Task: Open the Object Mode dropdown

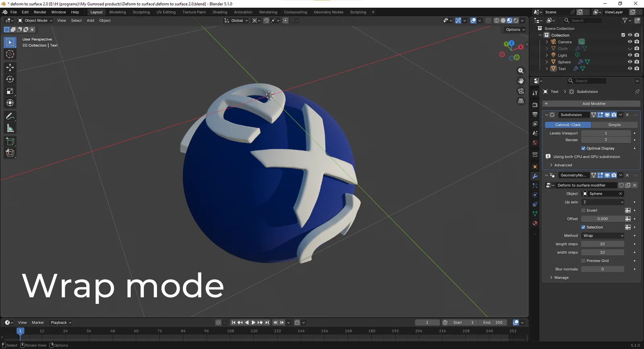Action: (x=35, y=21)
